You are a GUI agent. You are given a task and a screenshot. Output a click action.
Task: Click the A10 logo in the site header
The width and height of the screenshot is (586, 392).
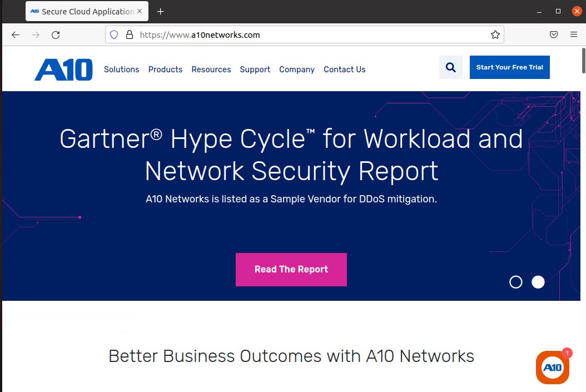(x=63, y=70)
